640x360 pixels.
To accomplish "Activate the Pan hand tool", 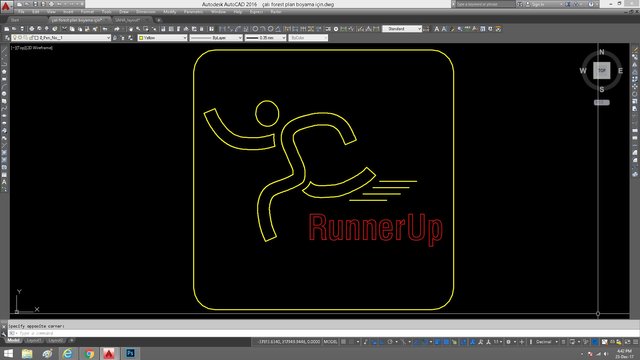I will click(131, 29).
